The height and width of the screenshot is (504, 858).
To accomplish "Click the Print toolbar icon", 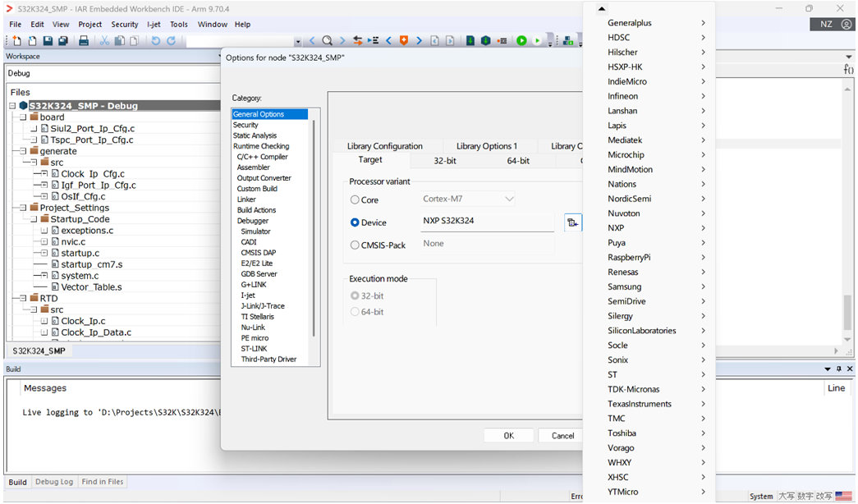I will (x=84, y=40).
